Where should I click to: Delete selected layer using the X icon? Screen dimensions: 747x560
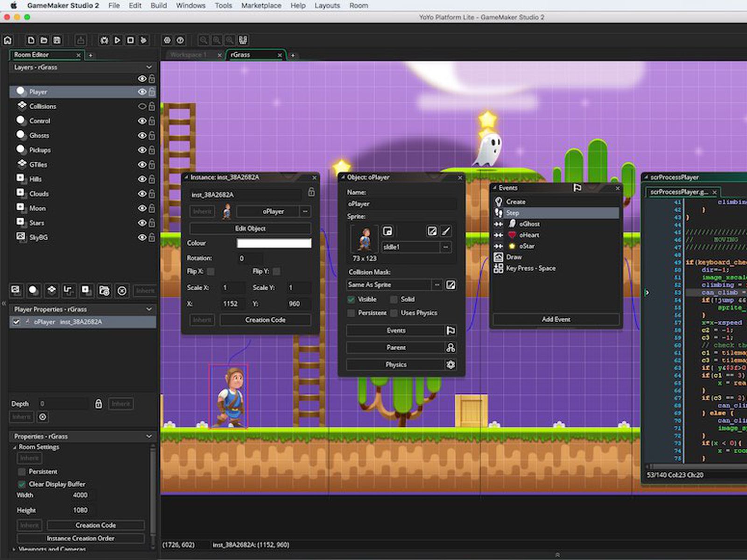pyautogui.click(x=121, y=291)
